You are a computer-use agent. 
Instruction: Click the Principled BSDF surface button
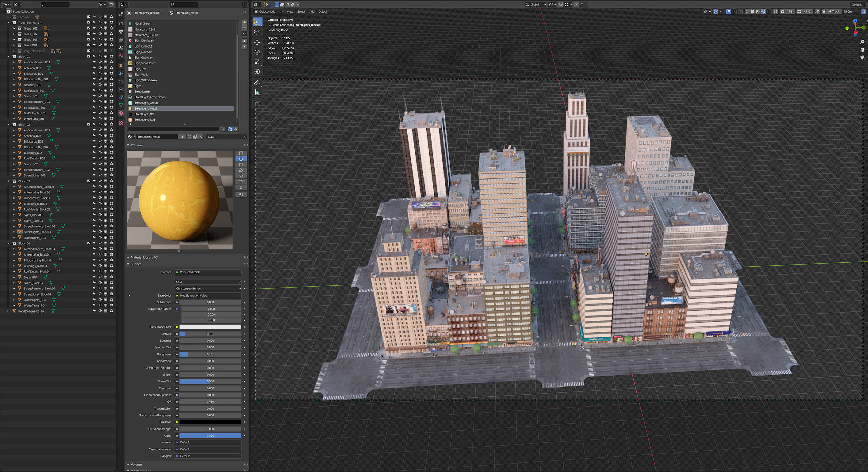(208, 272)
